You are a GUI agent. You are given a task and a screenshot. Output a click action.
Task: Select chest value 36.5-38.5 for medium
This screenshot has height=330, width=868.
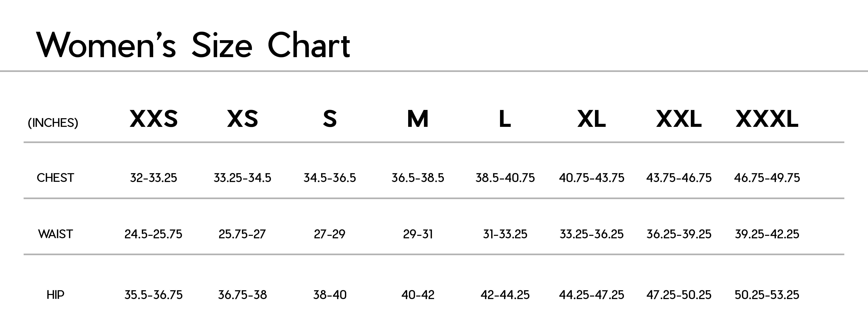[x=418, y=178]
